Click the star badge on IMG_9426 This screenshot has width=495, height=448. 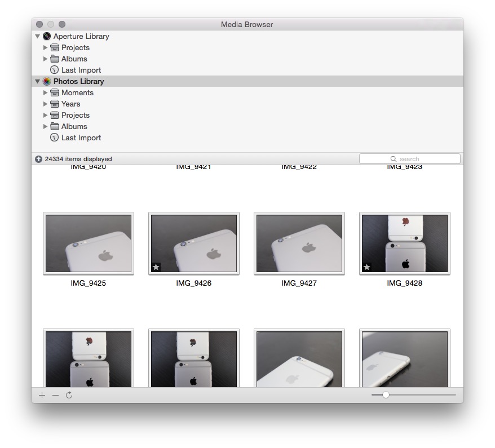coord(156,267)
